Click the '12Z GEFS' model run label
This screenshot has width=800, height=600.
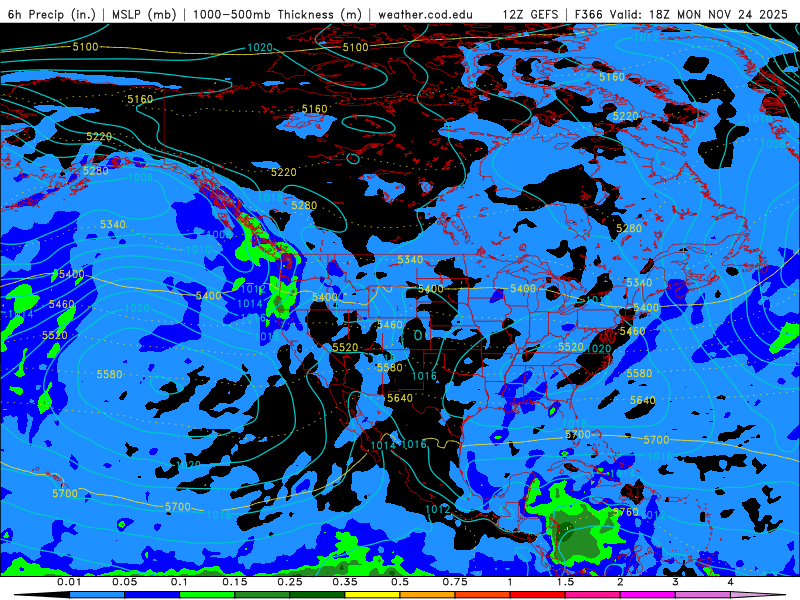click(x=530, y=14)
